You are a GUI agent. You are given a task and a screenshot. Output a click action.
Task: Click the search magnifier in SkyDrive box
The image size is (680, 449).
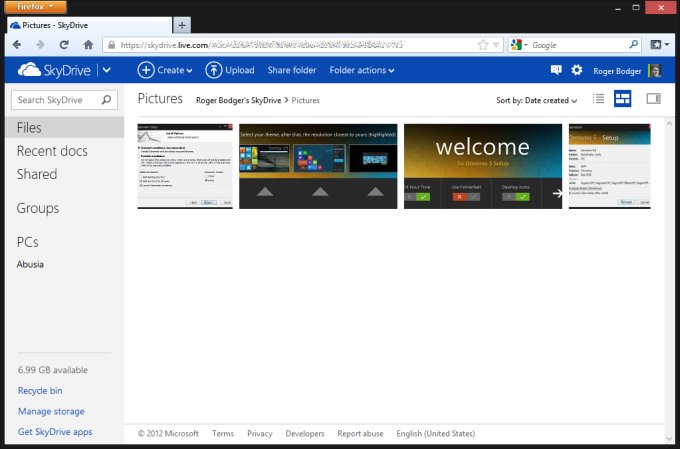pyautogui.click(x=108, y=100)
